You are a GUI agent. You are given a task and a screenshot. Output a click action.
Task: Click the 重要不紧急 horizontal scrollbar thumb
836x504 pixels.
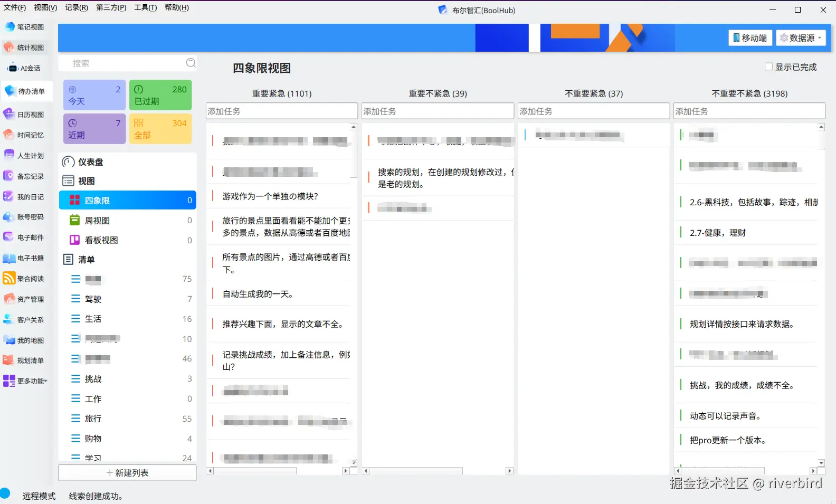pos(416,471)
